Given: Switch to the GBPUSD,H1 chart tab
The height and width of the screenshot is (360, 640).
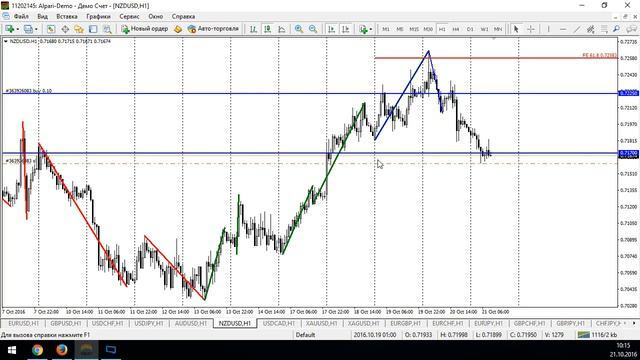Looking at the screenshot, I should 66,323.
